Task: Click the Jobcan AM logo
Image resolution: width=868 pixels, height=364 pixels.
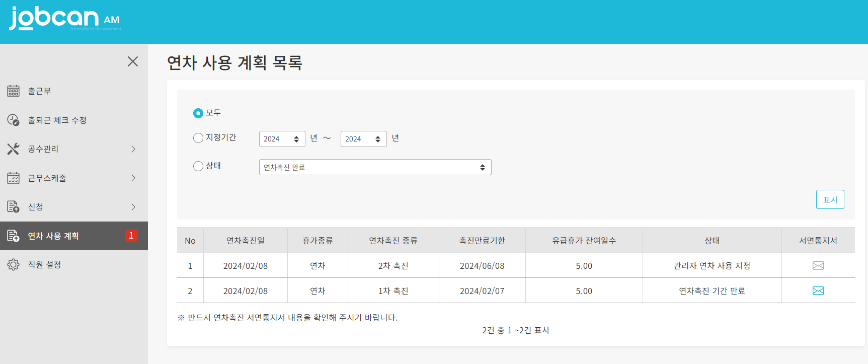Action: 64,19
